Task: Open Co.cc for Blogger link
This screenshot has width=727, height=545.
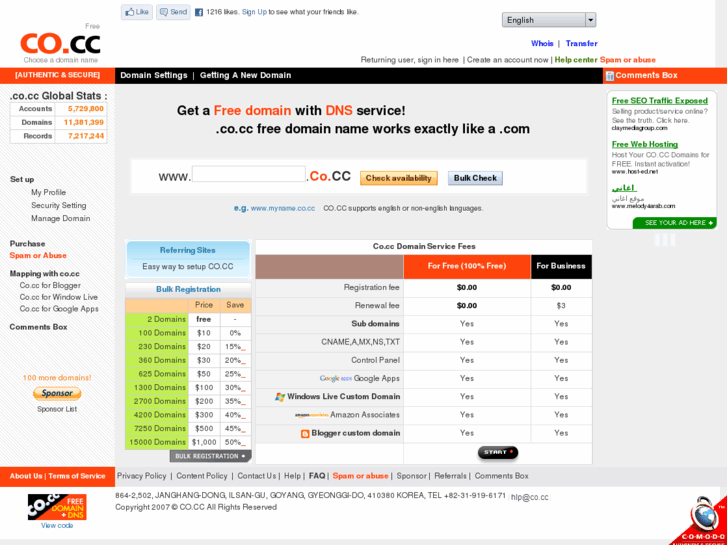Action: 50,286
